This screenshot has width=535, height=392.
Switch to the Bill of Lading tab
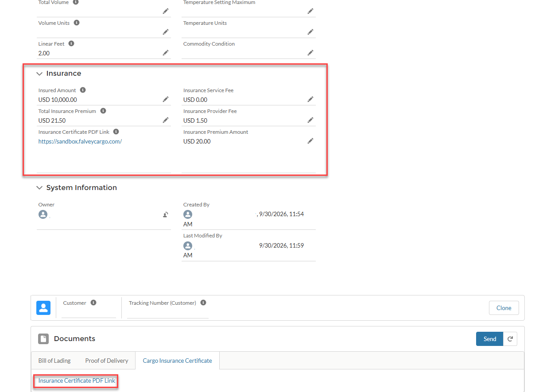(54, 361)
